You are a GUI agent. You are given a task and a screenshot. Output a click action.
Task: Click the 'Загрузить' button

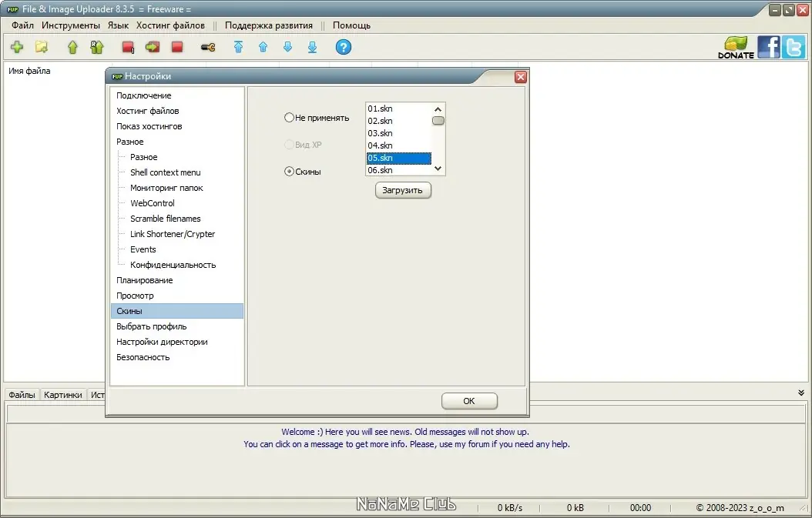[x=403, y=190]
